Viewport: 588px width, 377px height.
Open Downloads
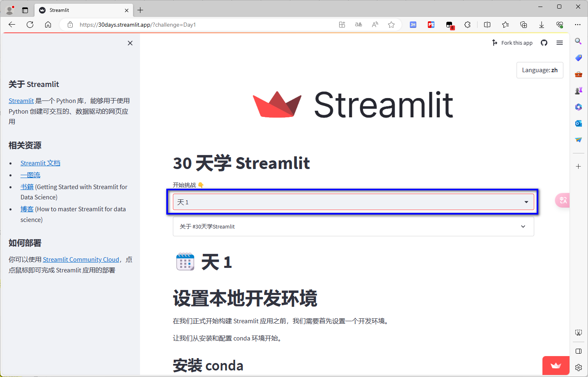pos(542,25)
